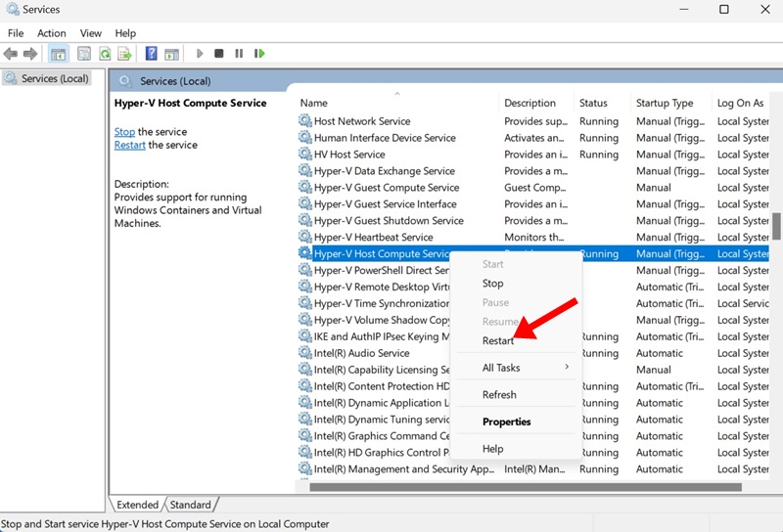Choose Restart in the context menu
Image resolution: width=783 pixels, height=532 pixels.
(498, 340)
